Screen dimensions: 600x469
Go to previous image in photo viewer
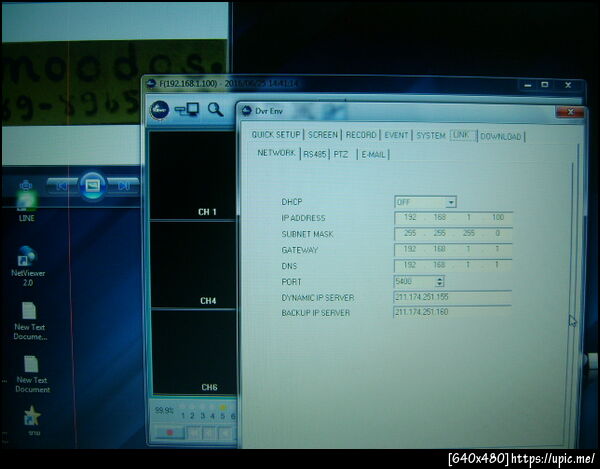[61, 186]
